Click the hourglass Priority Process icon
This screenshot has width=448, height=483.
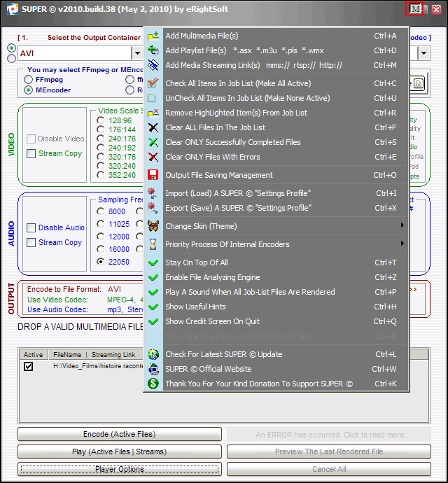[x=153, y=244]
